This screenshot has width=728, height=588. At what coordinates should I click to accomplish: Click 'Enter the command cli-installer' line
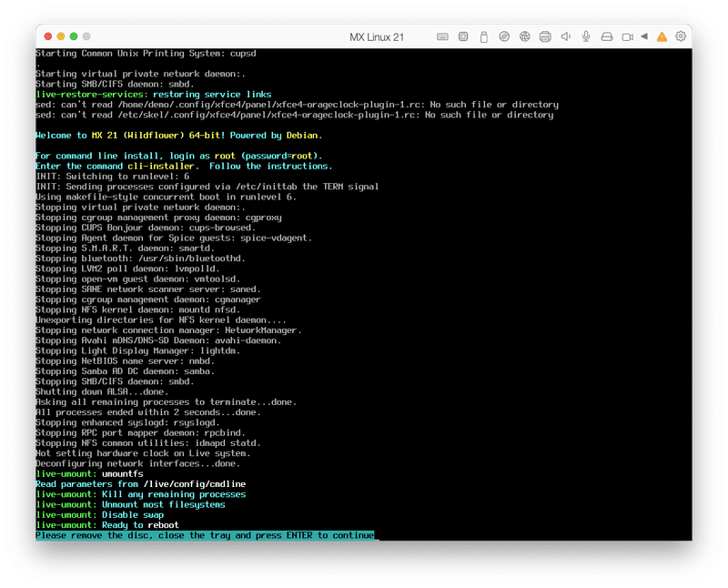184,167
